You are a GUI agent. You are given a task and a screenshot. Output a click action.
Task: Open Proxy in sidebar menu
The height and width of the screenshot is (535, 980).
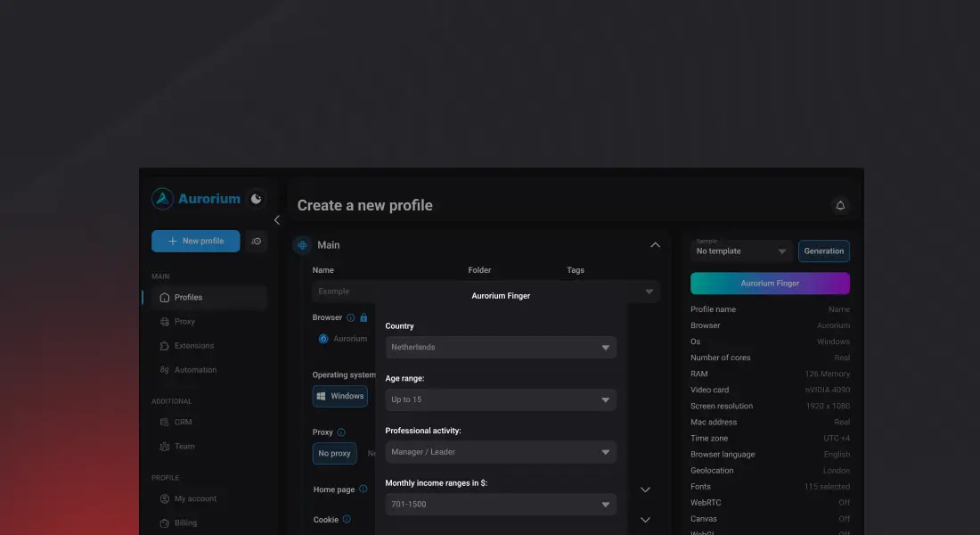pos(184,322)
